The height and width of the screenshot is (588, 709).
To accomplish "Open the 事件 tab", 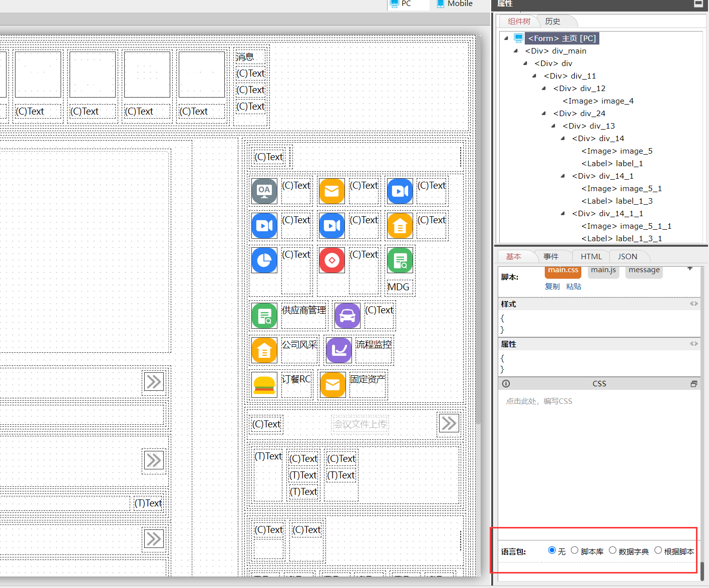I will 551,257.
